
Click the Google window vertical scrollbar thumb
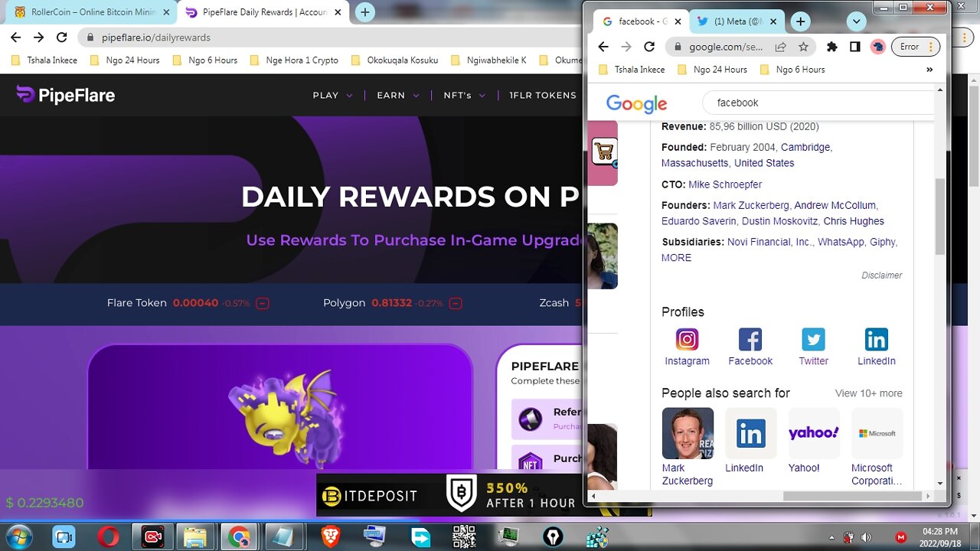tap(940, 217)
